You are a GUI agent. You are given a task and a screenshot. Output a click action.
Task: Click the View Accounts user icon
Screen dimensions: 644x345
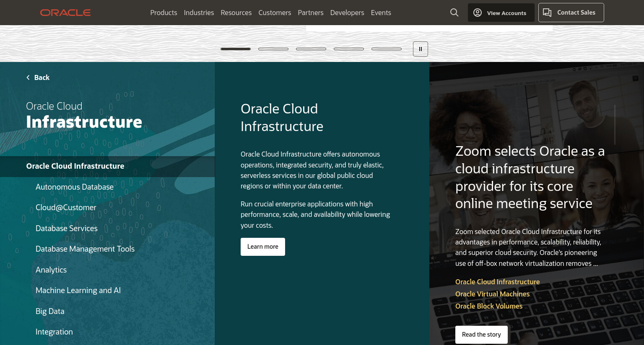point(478,13)
